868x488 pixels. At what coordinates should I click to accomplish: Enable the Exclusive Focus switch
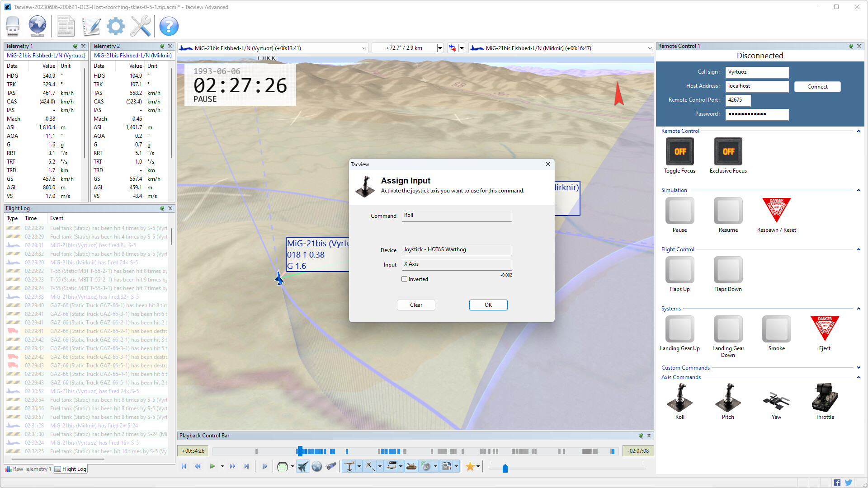tap(728, 151)
